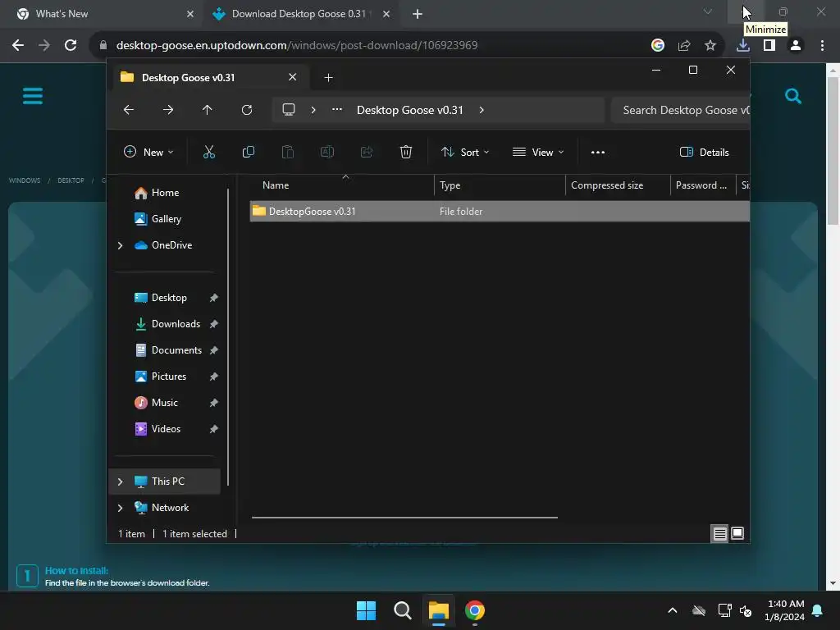Go up one folder level in Explorer
The width and height of the screenshot is (840, 630).
208,110
